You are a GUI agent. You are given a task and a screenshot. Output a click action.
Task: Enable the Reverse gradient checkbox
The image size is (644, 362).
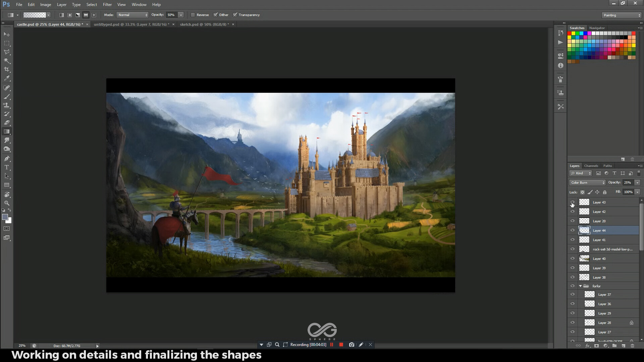coord(193,15)
